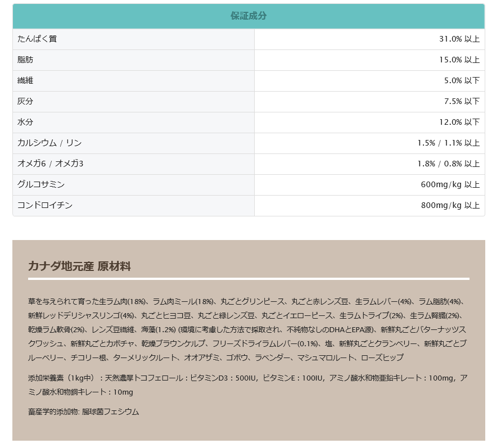492x448 pixels.
Task: Select the 水分 row label
Action: click(x=25, y=122)
